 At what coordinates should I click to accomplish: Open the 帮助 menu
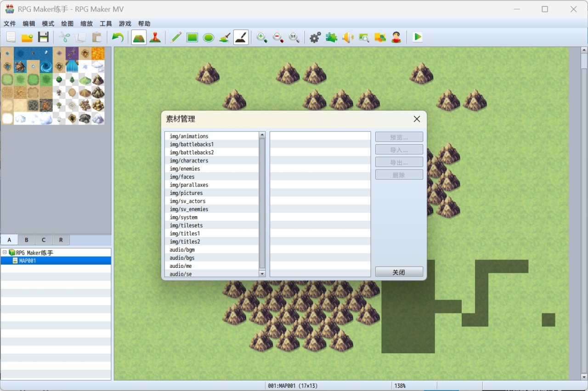click(144, 23)
